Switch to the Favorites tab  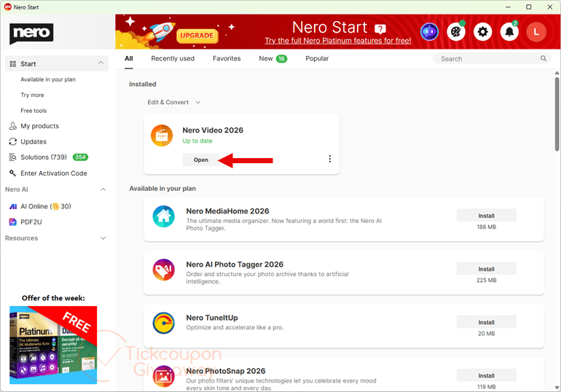point(227,58)
